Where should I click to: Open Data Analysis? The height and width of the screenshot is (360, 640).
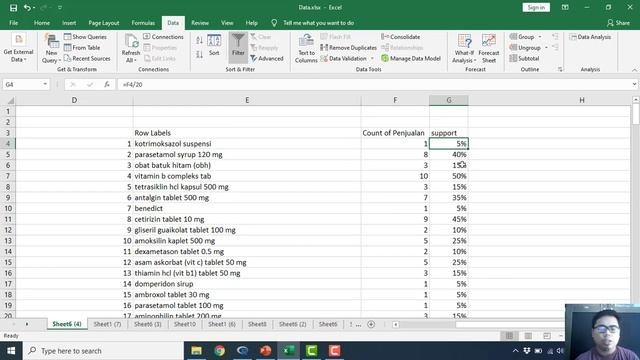coord(590,37)
